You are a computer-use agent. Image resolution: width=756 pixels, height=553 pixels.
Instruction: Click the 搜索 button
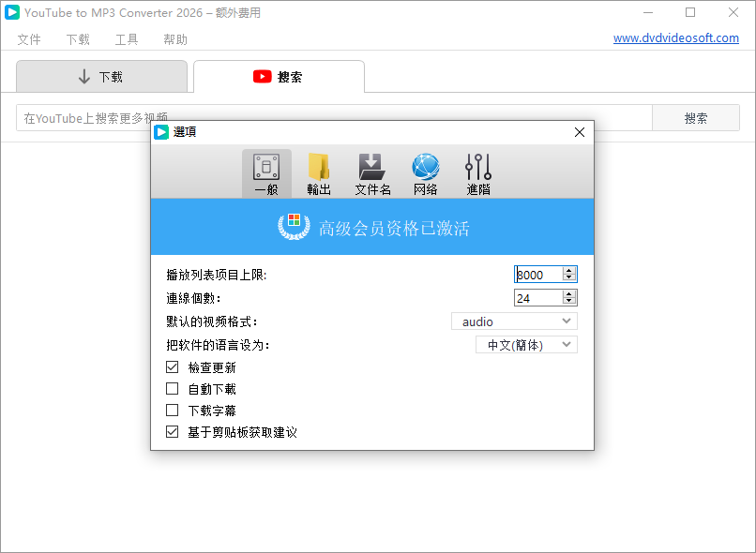696,117
